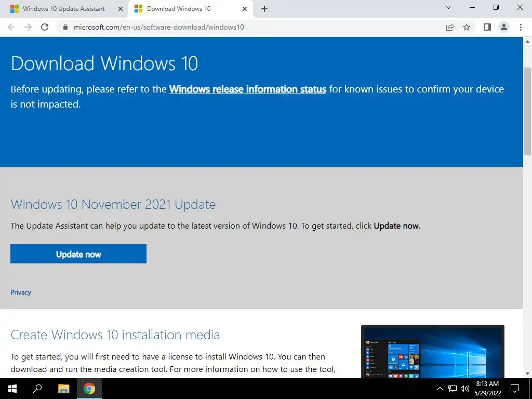532x399 pixels.
Task: Click Windows 10 November 2021 Update heading
Action: (x=113, y=204)
